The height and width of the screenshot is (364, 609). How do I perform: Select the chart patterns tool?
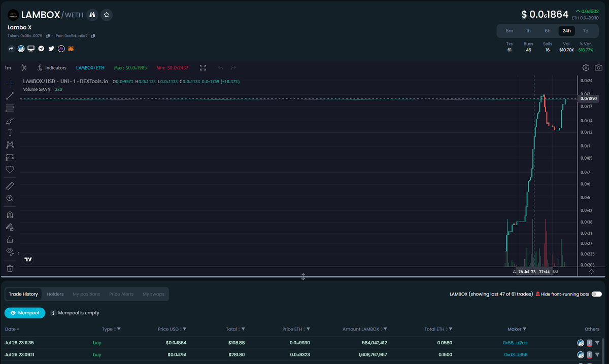(x=10, y=145)
